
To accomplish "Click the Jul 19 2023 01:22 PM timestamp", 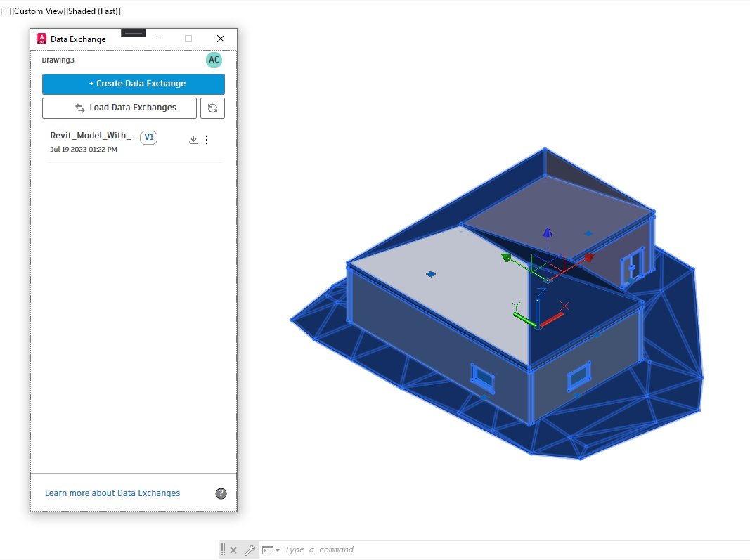I will coord(84,149).
